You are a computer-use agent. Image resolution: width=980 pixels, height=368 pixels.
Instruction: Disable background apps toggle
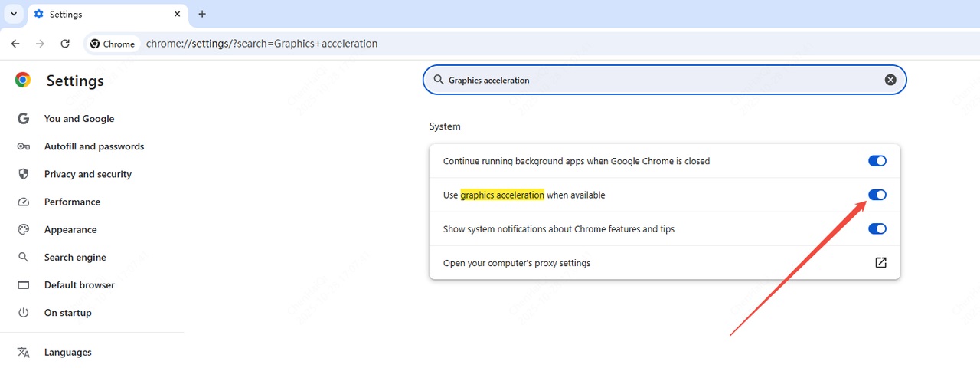click(x=877, y=161)
